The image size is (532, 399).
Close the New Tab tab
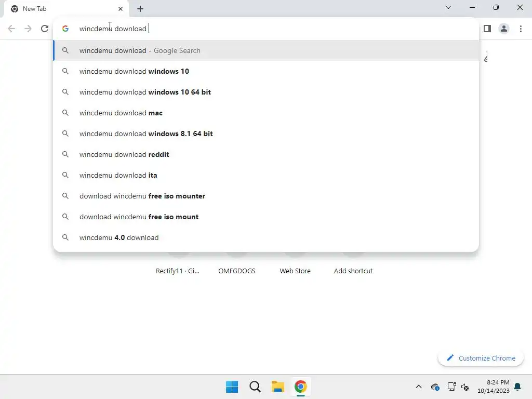point(121,9)
